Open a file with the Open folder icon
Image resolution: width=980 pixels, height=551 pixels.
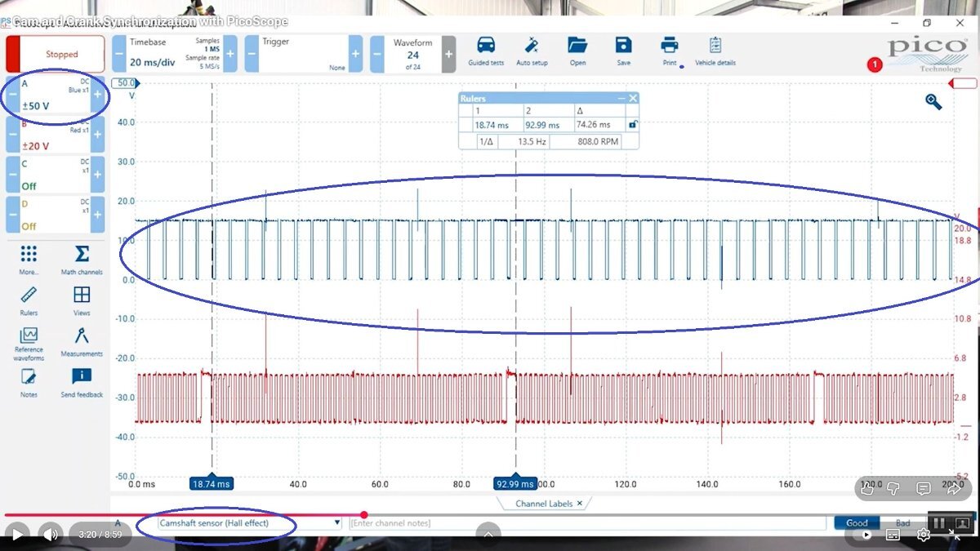[577, 46]
